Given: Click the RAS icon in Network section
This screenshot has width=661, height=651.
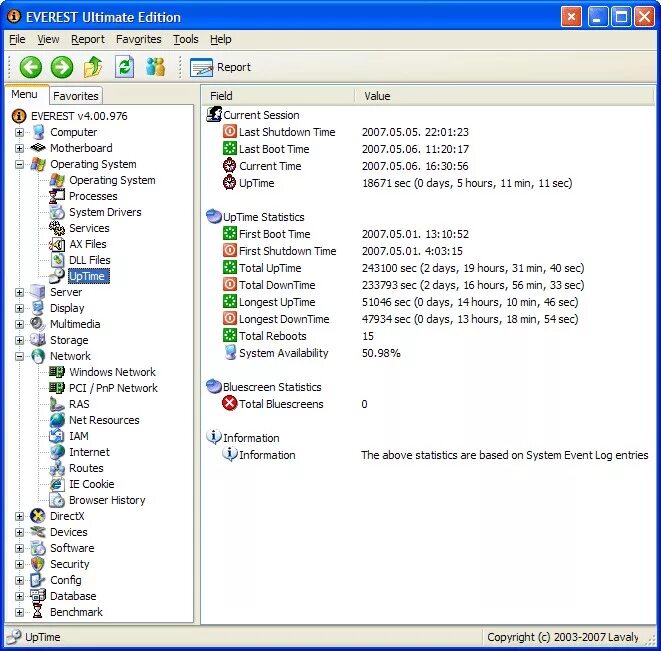Looking at the screenshot, I should (57, 404).
